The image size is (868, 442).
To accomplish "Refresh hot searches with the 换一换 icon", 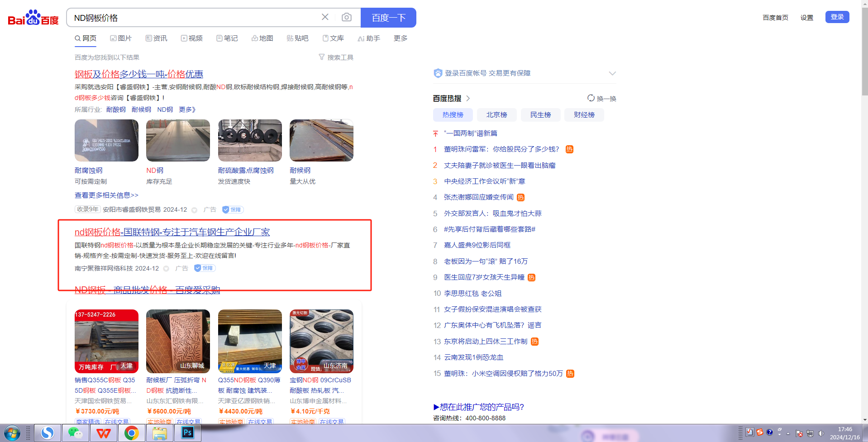I will tap(591, 98).
